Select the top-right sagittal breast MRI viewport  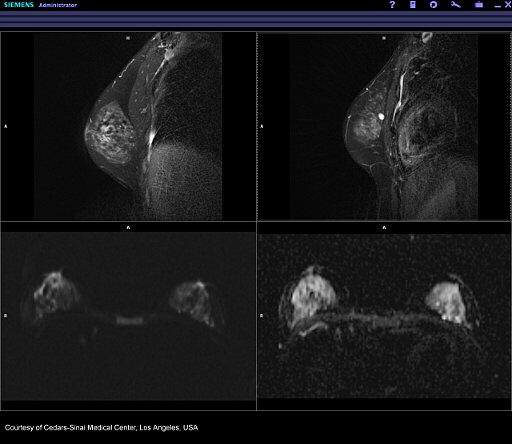pos(384,126)
